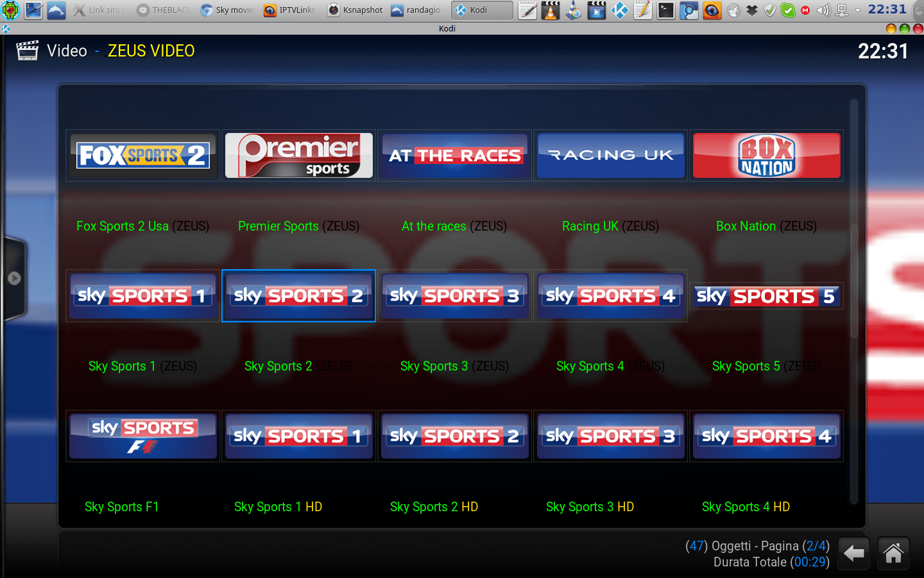
Task: Click the 'Box Nation (ZEUS)' label
Action: pos(766,226)
